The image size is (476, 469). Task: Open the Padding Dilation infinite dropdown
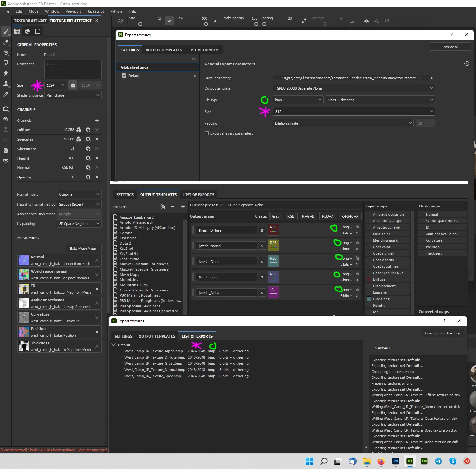click(x=343, y=123)
